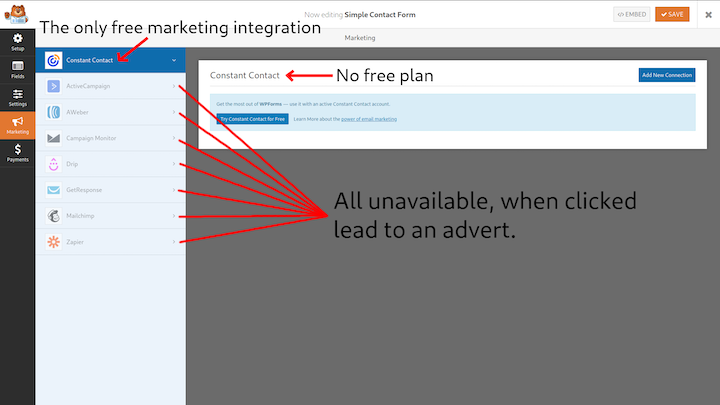Click the Mailchimp monkey icon
This screenshot has height=405, width=720.
(53, 216)
